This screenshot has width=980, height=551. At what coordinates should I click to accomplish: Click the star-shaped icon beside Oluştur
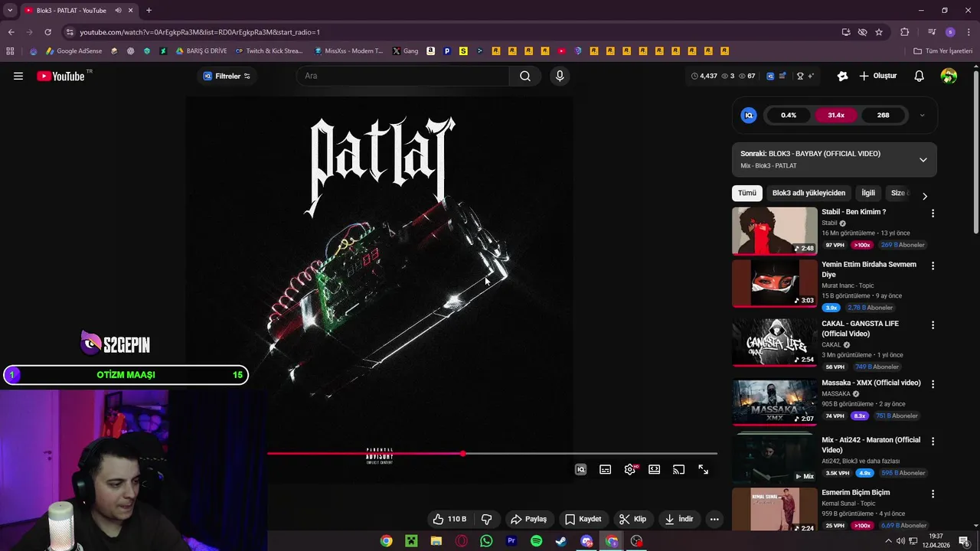(842, 76)
